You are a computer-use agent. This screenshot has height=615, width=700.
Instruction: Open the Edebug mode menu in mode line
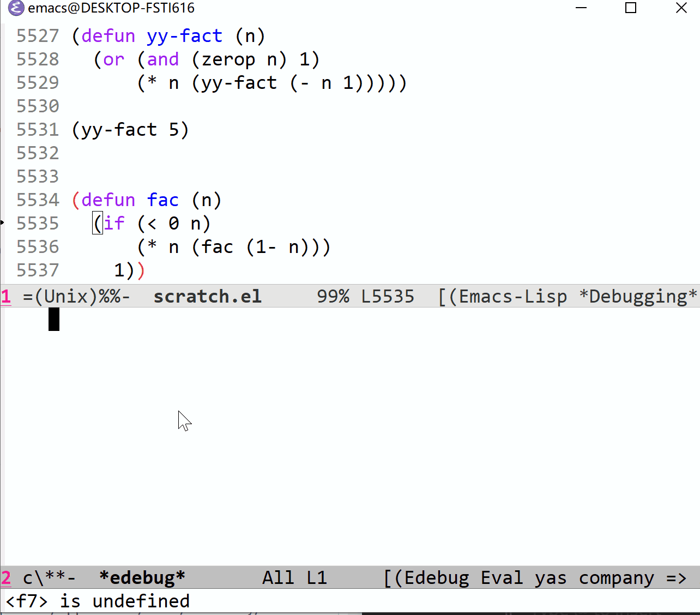coord(436,578)
